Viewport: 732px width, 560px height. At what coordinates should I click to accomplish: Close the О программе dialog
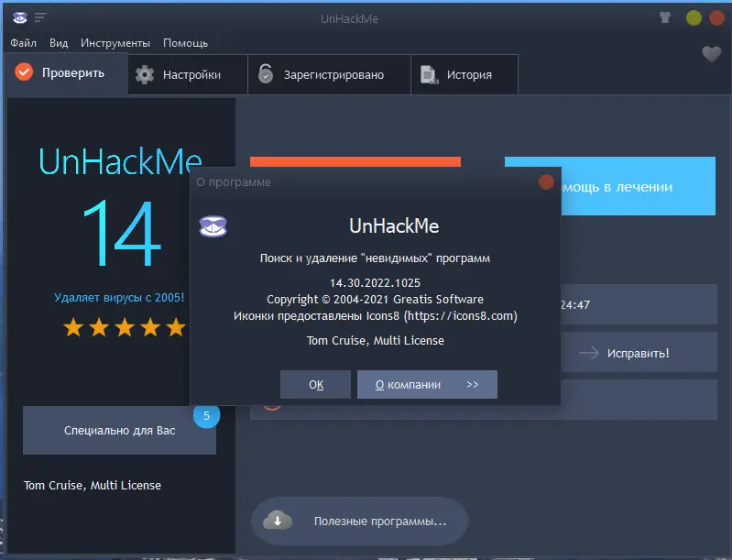click(x=546, y=182)
